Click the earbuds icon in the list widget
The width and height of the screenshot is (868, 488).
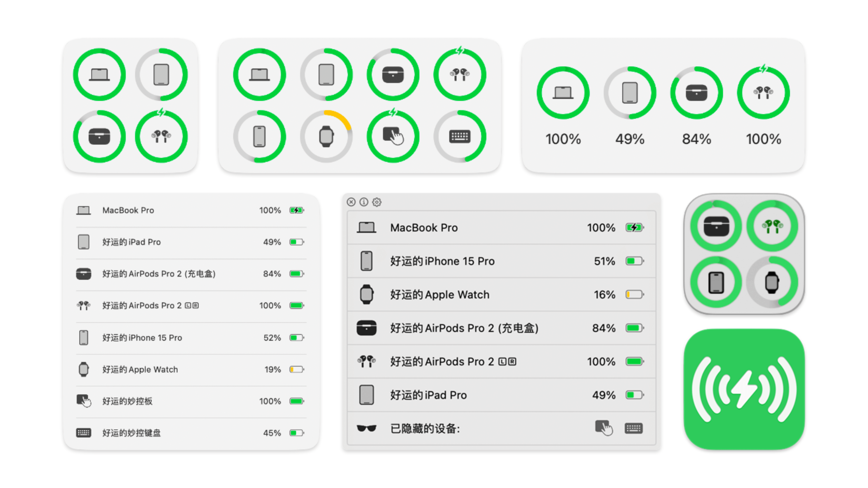pyautogui.click(x=84, y=305)
